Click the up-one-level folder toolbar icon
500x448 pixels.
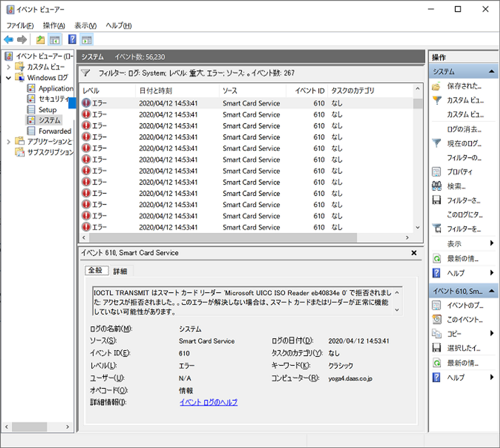[x=40, y=40]
